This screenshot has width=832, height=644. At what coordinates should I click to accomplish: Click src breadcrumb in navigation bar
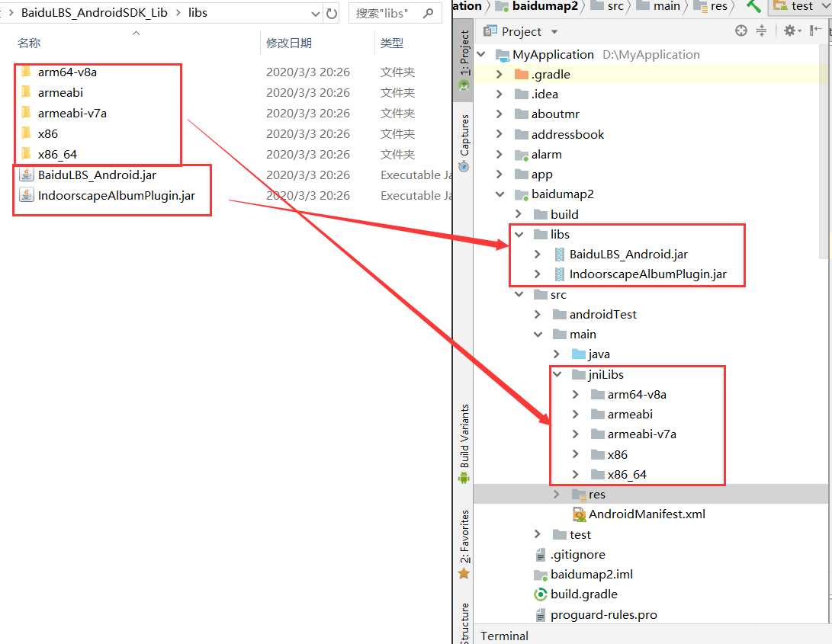tap(615, 6)
